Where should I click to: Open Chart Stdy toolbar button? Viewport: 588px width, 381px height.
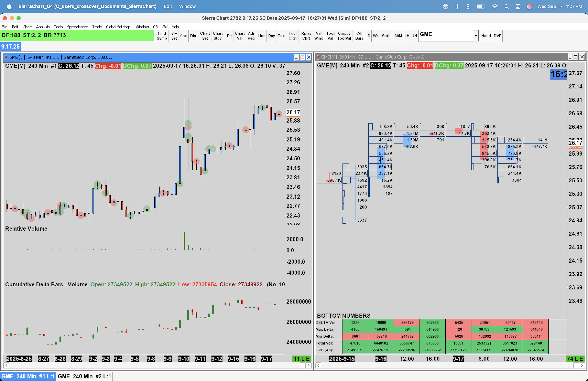coord(217,36)
